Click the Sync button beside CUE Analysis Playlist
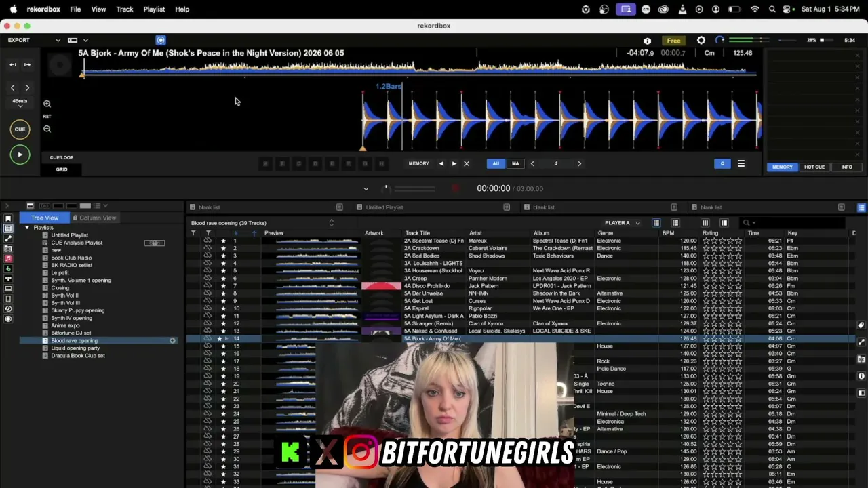Image resolution: width=868 pixels, height=488 pixels. 155,243
